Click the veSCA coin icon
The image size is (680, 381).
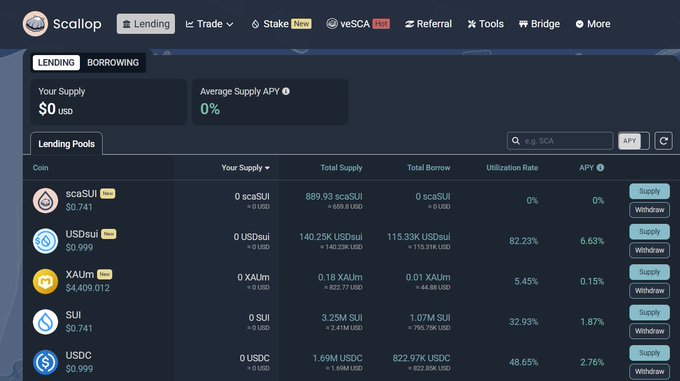pos(332,24)
